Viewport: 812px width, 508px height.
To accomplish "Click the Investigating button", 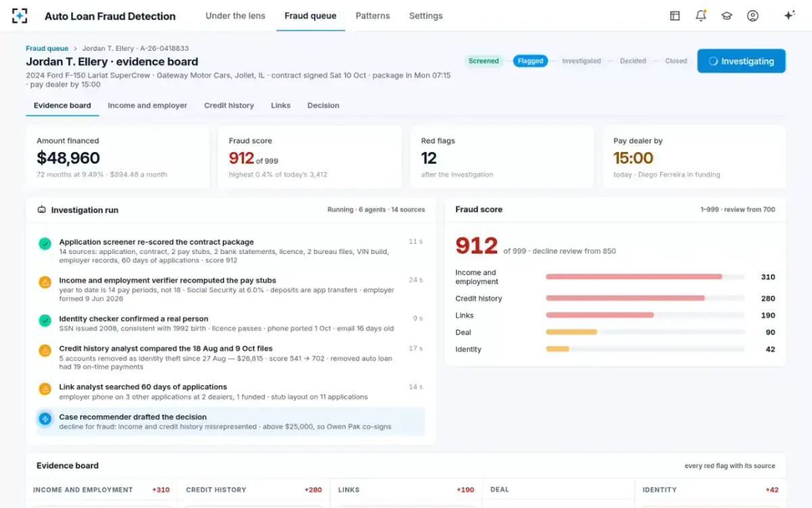I will point(741,61).
